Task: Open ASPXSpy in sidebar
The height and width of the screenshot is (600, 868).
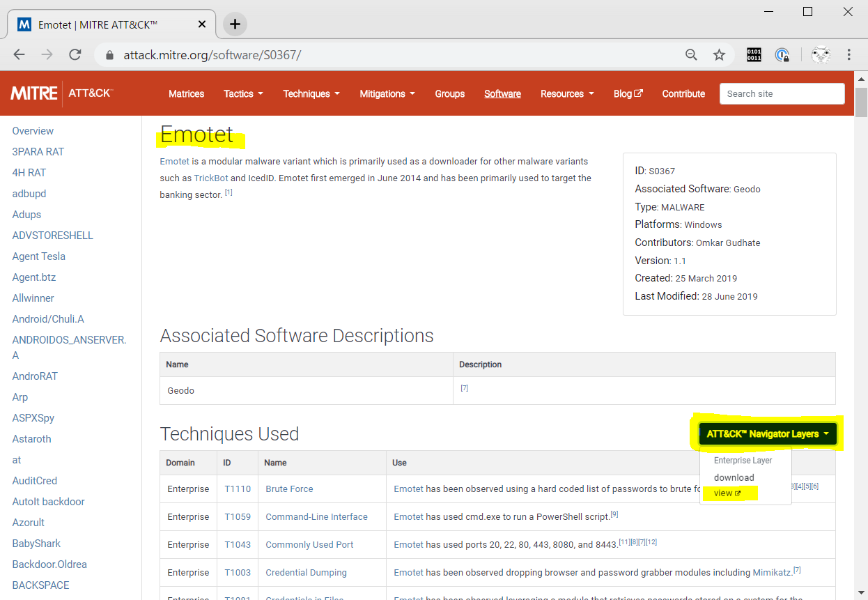Action: pyautogui.click(x=33, y=418)
